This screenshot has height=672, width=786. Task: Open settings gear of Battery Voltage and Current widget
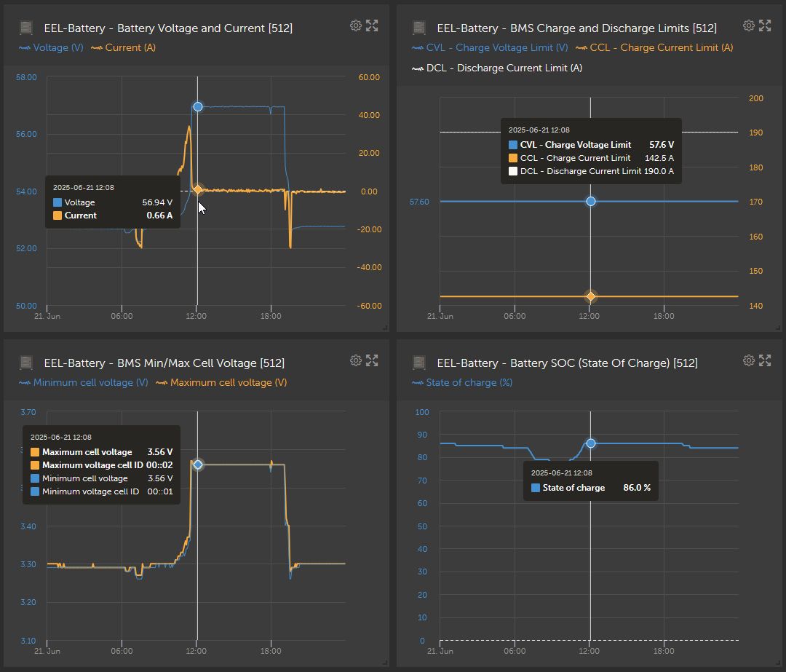coord(355,25)
